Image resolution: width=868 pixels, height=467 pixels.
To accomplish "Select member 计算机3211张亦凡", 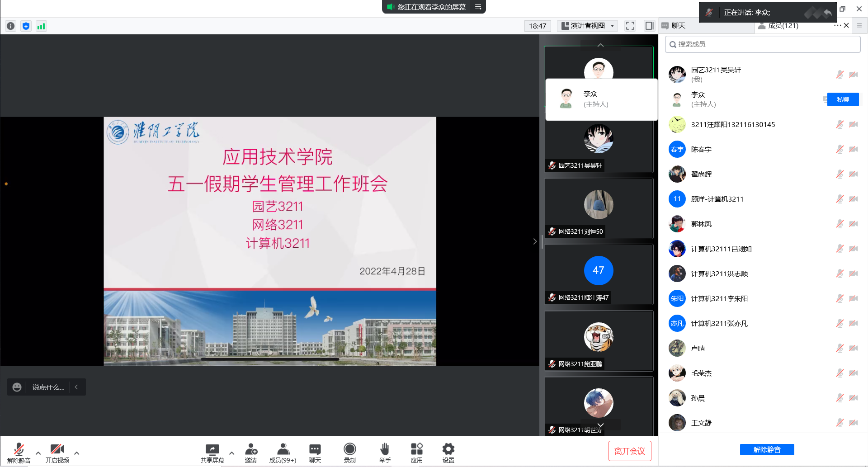I will tap(763, 323).
